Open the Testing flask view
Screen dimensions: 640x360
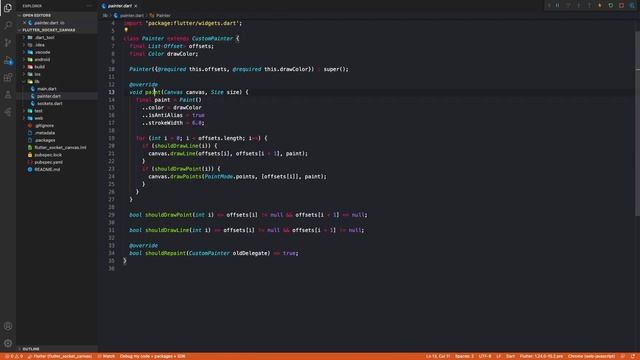pos(8,95)
